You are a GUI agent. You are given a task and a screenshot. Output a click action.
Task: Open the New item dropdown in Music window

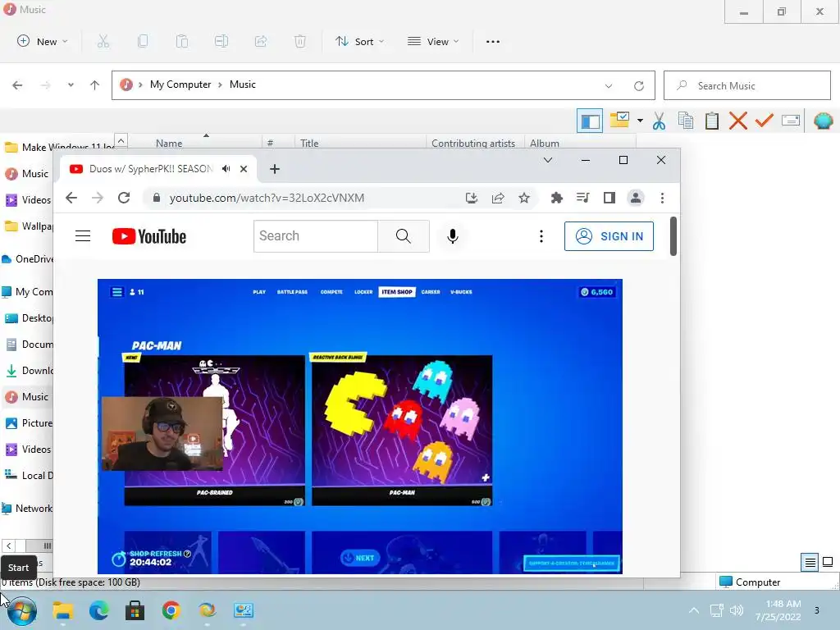[x=43, y=41]
